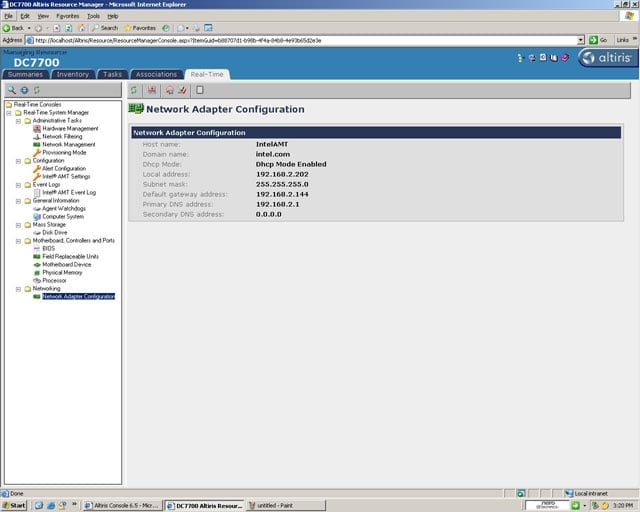Switch to Altiris Console 6.5 taskbar window
Viewport: 640px width, 512px height.
click(123, 505)
